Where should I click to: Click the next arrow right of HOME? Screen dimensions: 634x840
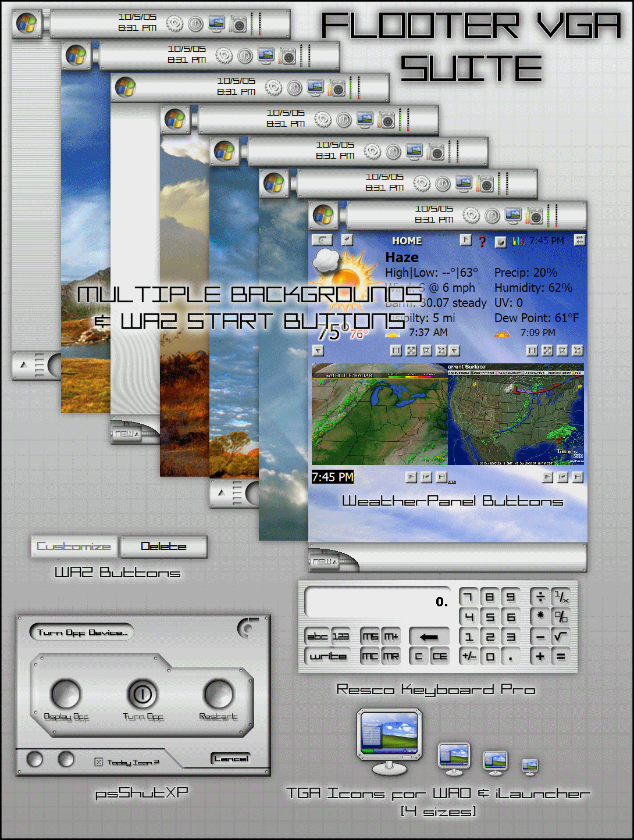tap(466, 240)
